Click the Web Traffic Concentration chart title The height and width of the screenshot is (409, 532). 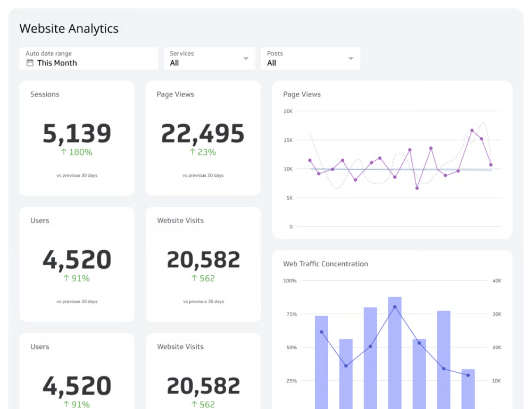click(x=325, y=264)
